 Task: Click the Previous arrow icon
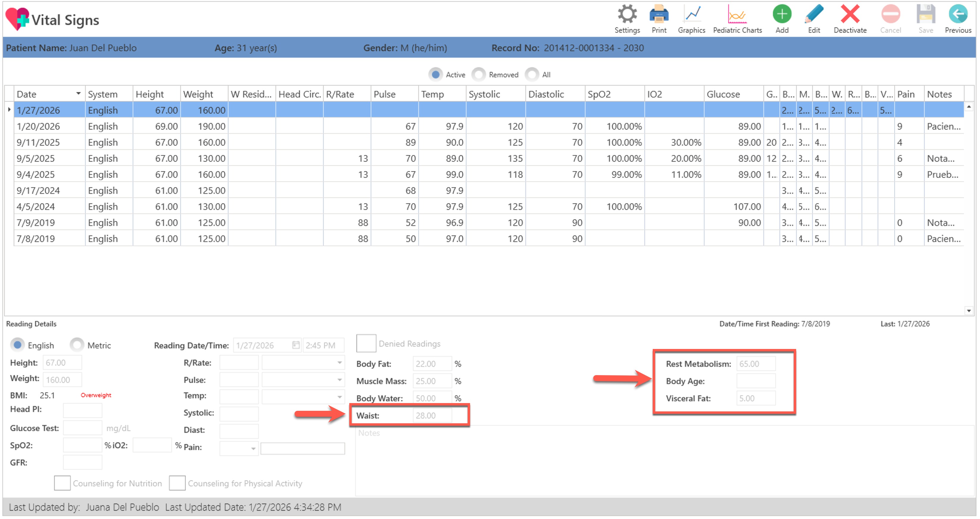[958, 15]
